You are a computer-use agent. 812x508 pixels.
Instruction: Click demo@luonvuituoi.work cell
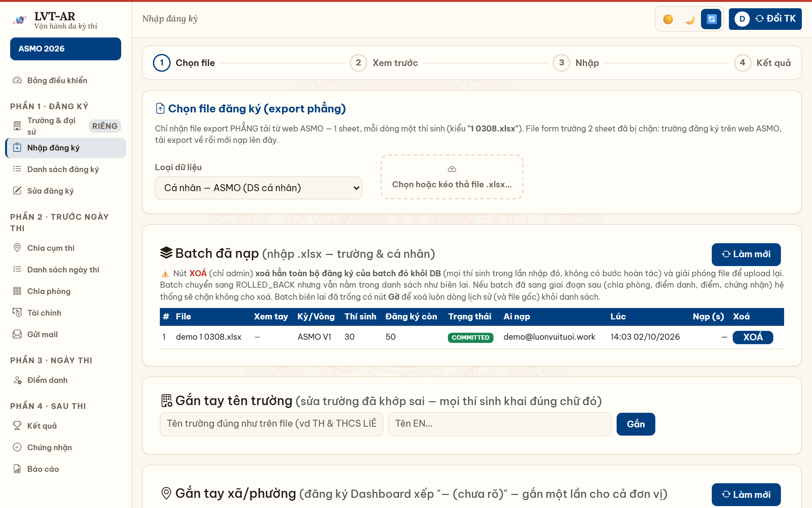[549, 337]
